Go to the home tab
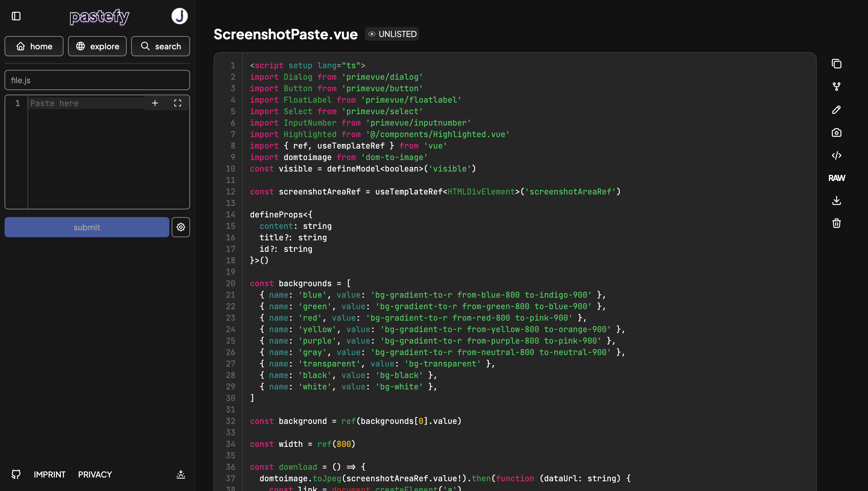Viewport: 868px width, 491px height. [34, 46]
